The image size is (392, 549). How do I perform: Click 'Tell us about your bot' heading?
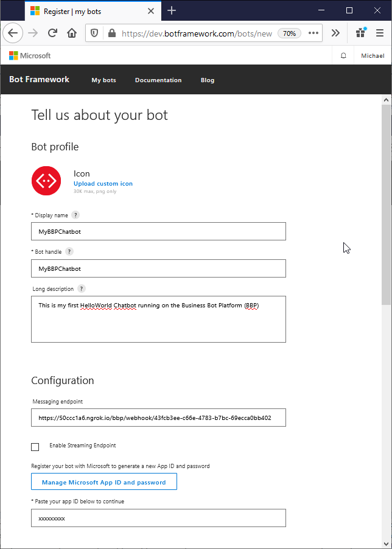click(x=100, y=115)
